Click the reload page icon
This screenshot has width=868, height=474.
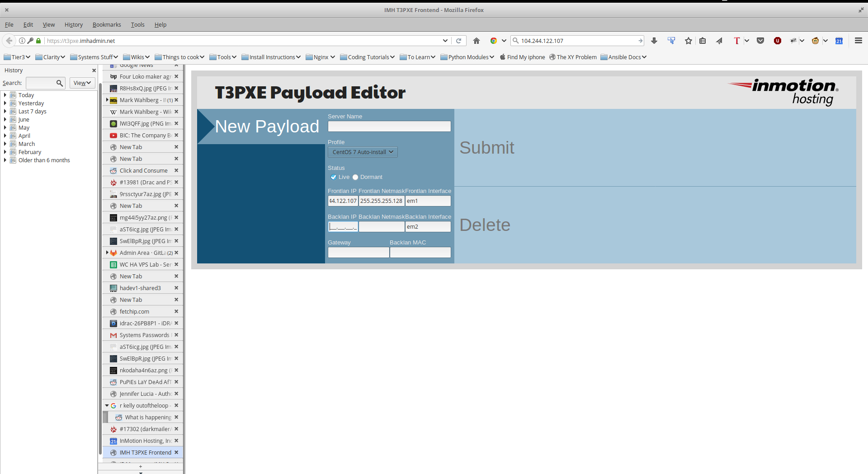(458, 41)
